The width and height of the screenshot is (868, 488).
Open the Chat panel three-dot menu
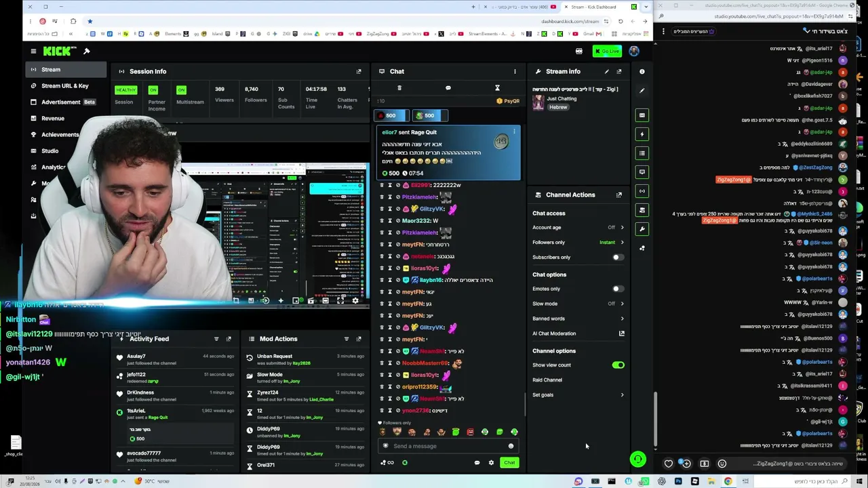[x=515, y=71]
